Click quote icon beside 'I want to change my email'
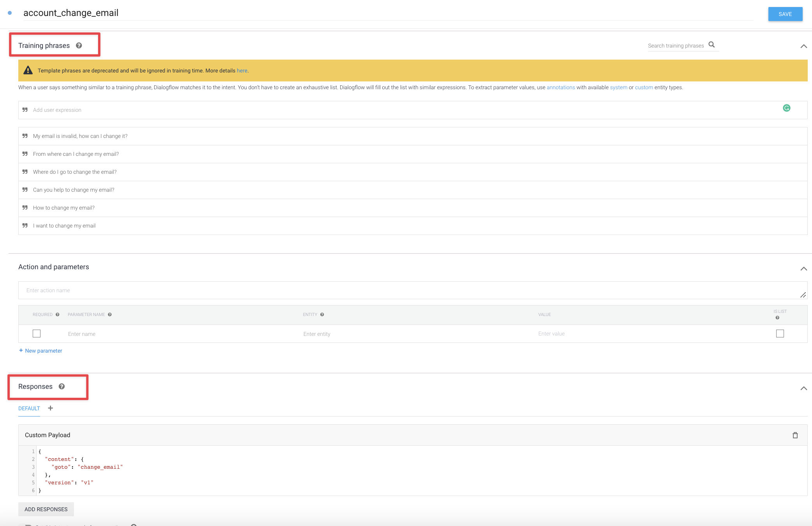Image resolution: width=812 pixels, height=526 pixels. (x=25, y=226)
